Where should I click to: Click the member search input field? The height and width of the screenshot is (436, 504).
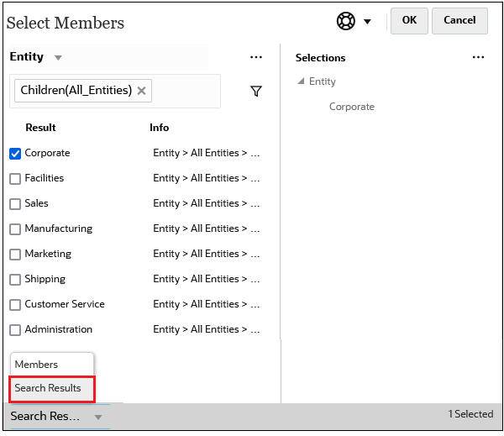[185, 91]
